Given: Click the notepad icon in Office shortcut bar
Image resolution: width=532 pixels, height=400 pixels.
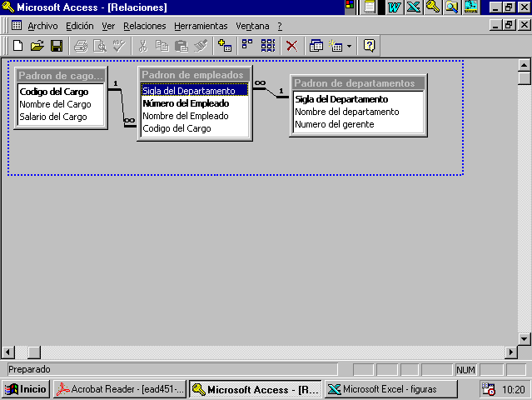Looking at the screenshot, I should point(370,7).
